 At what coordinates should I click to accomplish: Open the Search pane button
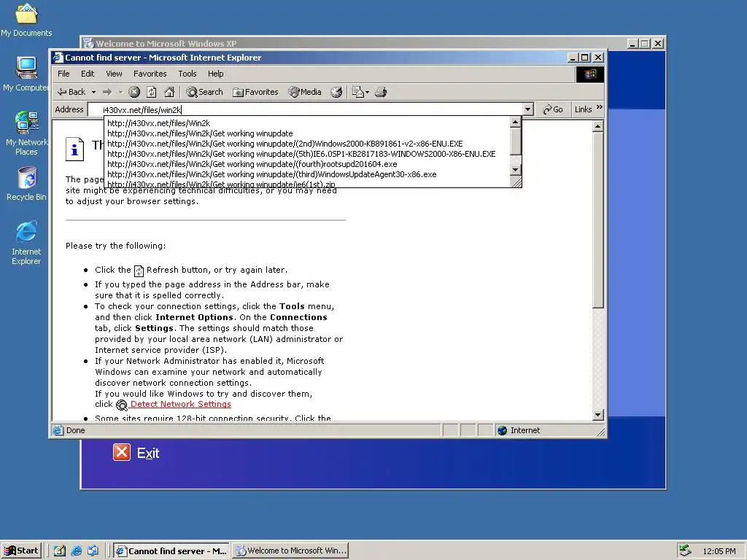point(205,92)
